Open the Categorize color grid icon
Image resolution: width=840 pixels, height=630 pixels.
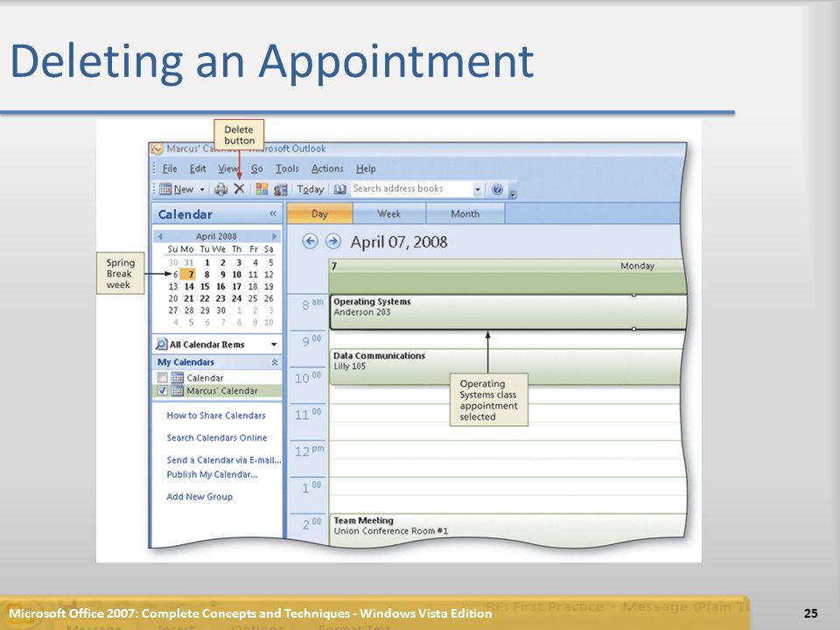click(x=262, y=189)
